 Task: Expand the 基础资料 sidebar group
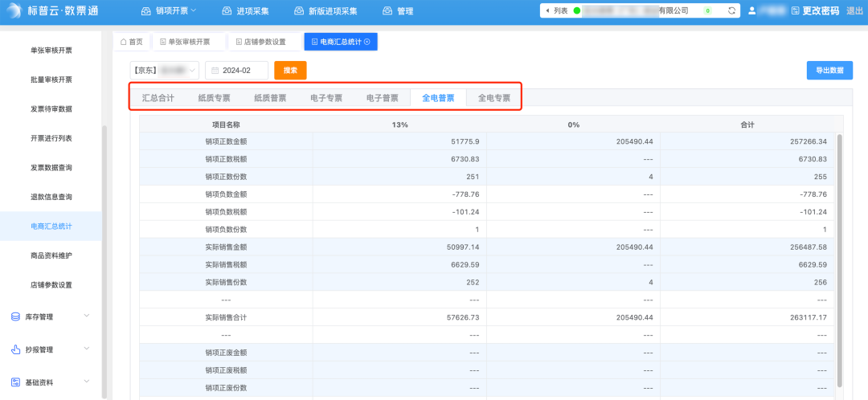point(51,382)
